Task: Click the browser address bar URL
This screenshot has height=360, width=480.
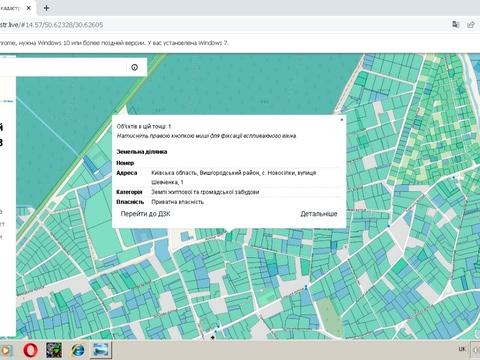Action: pyautogui.click(x=52, y=25)
